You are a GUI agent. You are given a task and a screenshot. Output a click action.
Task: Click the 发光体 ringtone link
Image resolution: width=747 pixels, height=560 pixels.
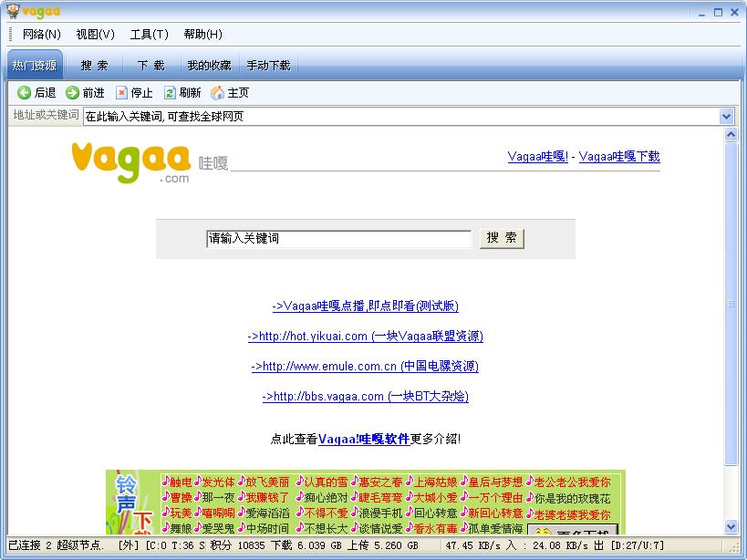coord(218,482)
